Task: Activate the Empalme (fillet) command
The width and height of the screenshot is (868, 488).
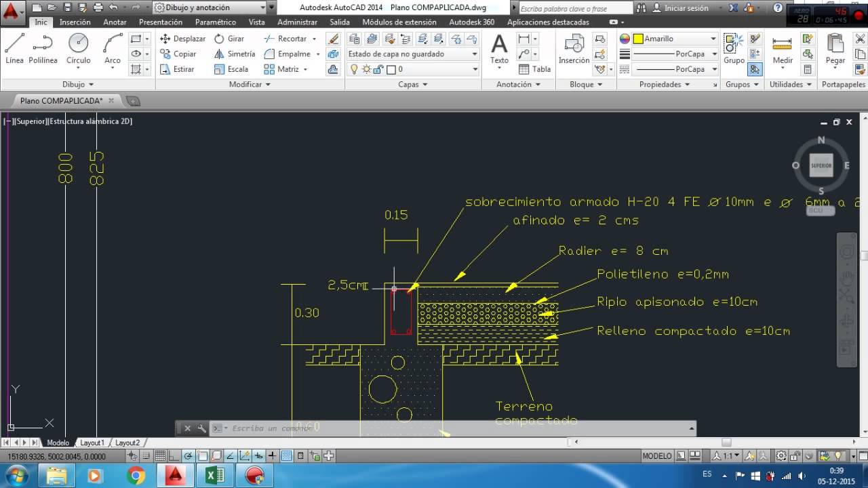Action: point(288,54)
